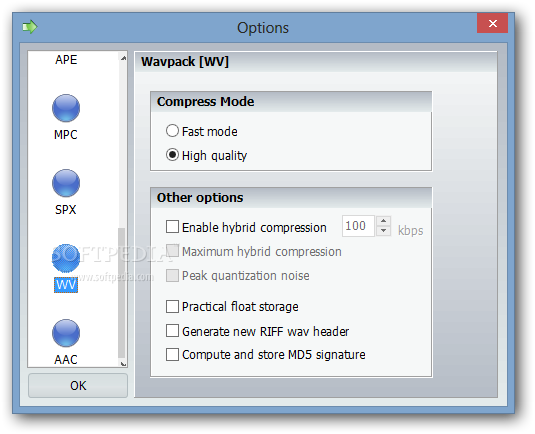Image resolution: width=535 pixels, height=434 pixels.
Task: Enable hybrid compression checkbox
Action: pyautogui.click(x=172, y=227)
